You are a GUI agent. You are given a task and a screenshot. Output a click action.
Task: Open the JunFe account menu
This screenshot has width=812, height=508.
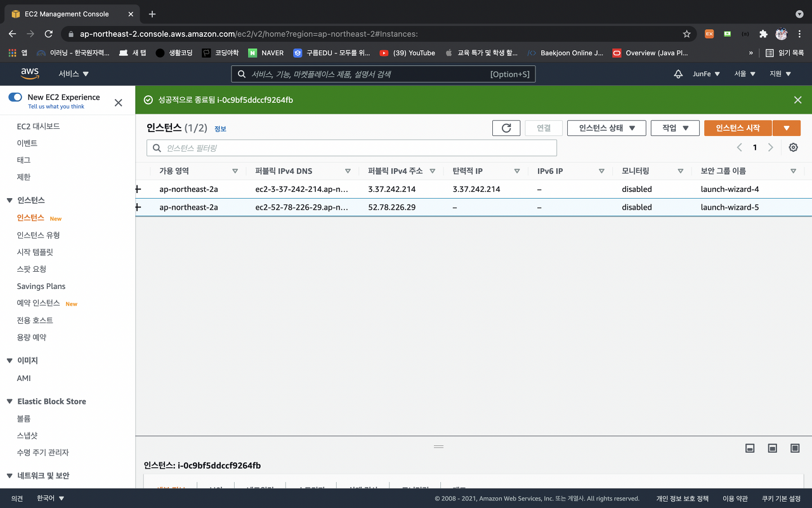(x=706, y=74)
